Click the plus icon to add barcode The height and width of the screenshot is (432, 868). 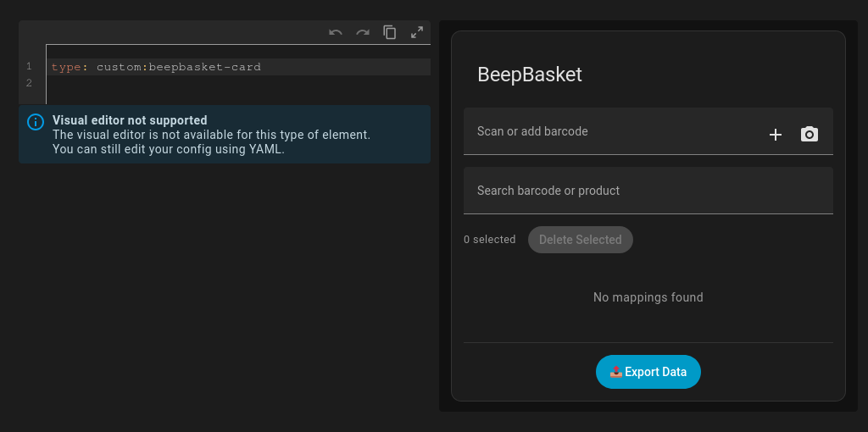pos(775,135)
